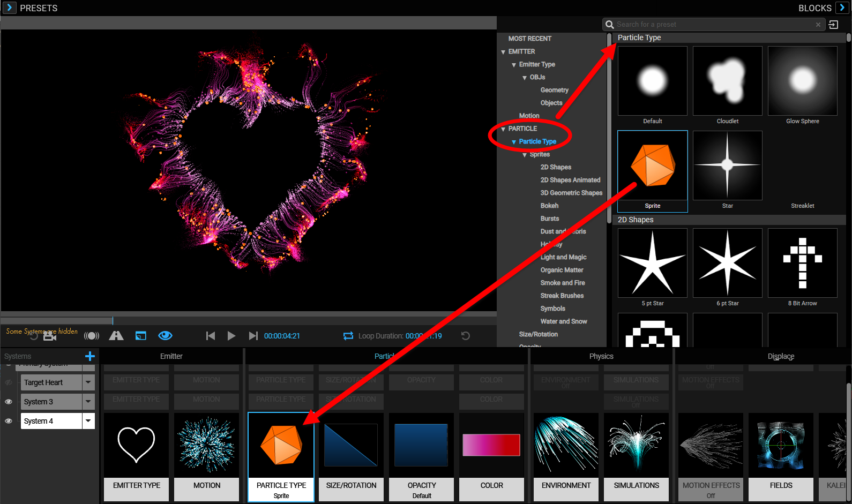The width and height of the screenshot is (852, 504).
Task: Open System 4 OPACITY block
Action: coord(421,457)
